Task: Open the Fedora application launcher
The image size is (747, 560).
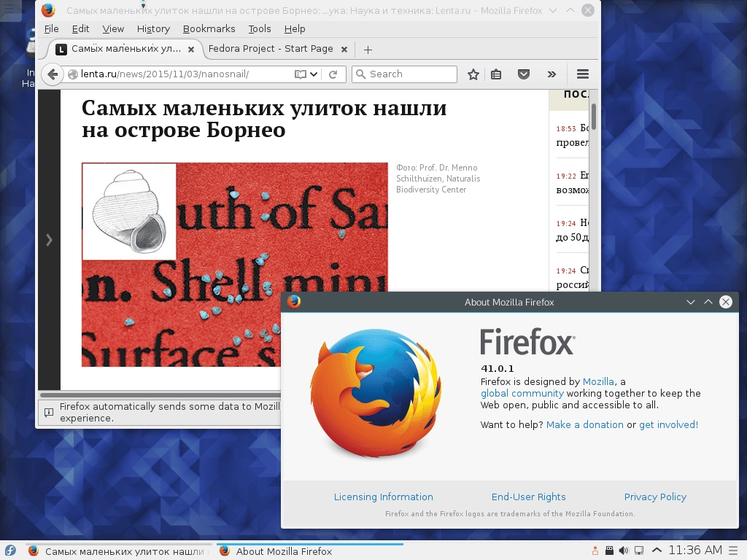Action: (9, 551)
